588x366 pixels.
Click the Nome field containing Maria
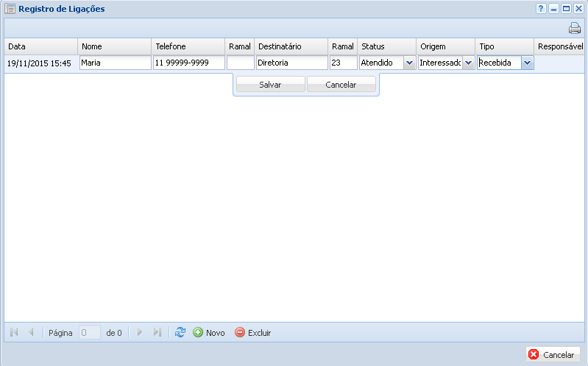click(114, 63)
